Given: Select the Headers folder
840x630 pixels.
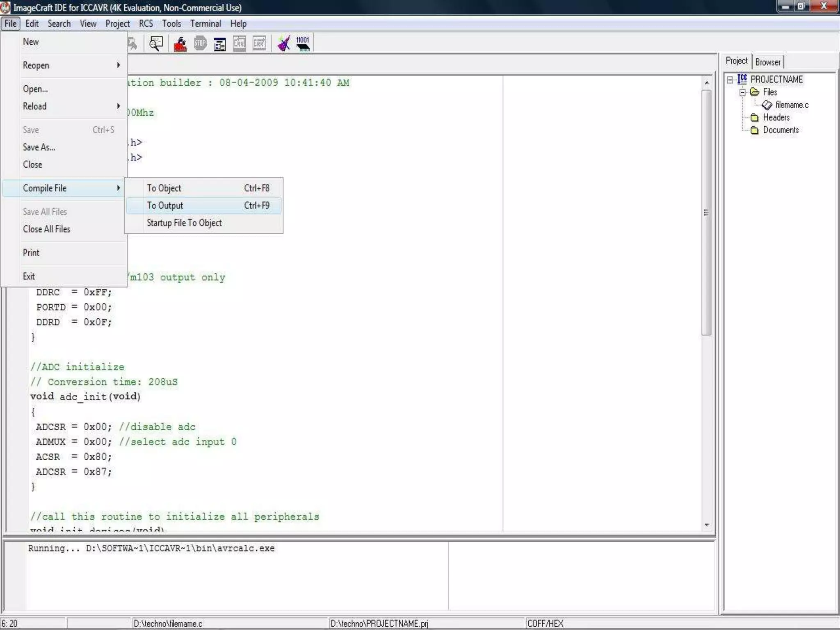Looking at the screenshot, I should 776,118.
